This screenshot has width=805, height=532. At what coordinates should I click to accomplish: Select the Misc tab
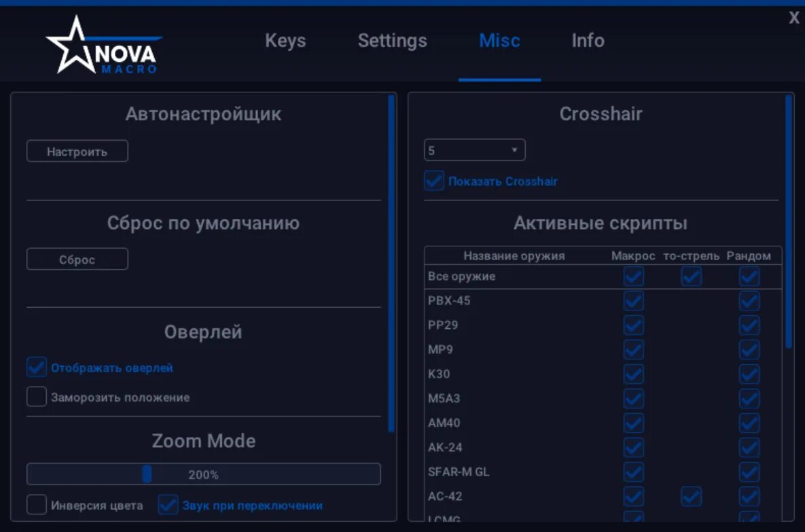pyautogui.click(x=499, y=41)
